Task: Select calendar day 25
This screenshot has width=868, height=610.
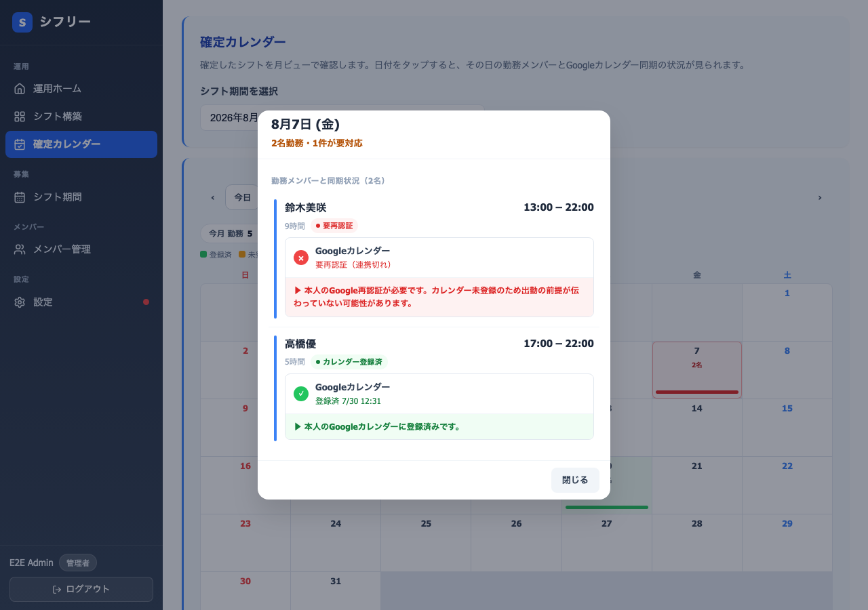Action: pyautogui.click(x=426, y=543)
